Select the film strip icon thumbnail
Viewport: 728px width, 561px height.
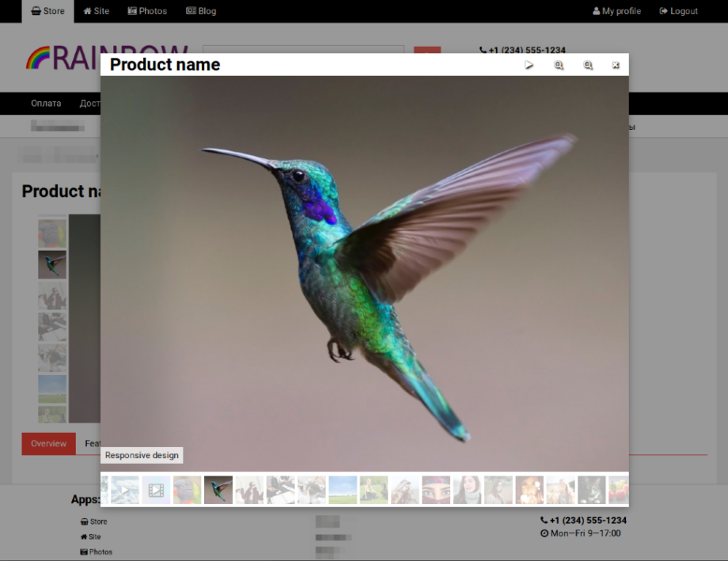coord(157,491)
